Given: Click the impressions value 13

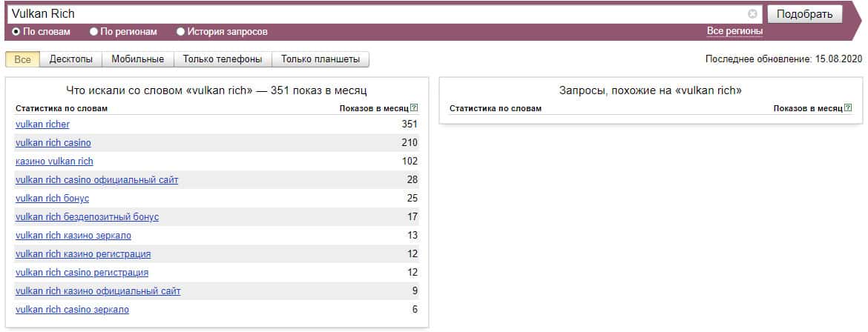Looking at the screenshot, I should point(412,235).
